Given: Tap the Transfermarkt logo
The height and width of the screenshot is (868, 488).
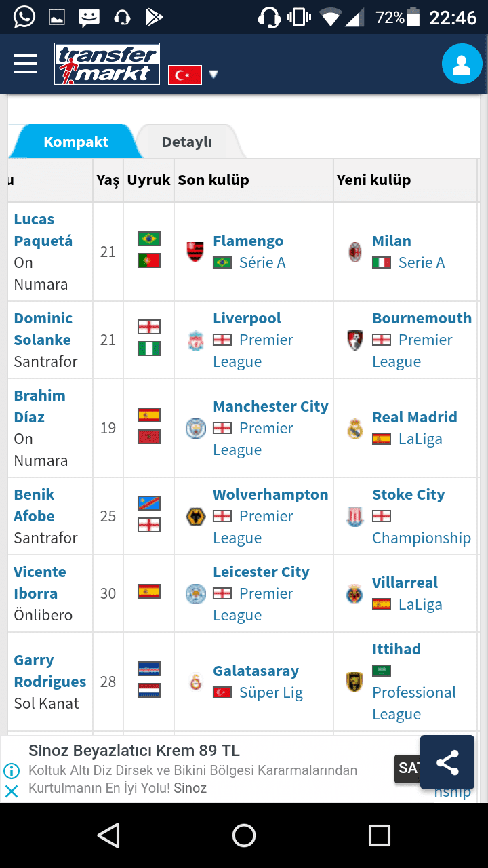Looking at the screenshot, I should (107, 64).
